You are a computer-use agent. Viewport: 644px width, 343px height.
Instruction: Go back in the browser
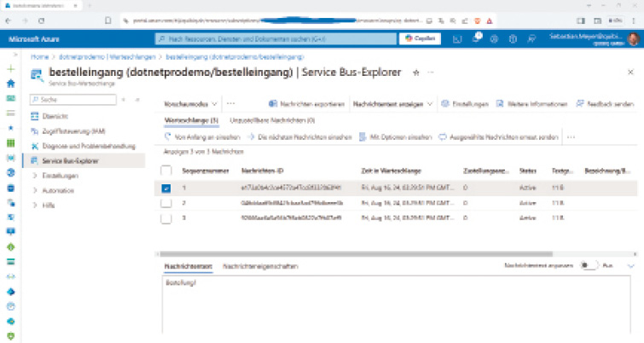tap(9, 20)
